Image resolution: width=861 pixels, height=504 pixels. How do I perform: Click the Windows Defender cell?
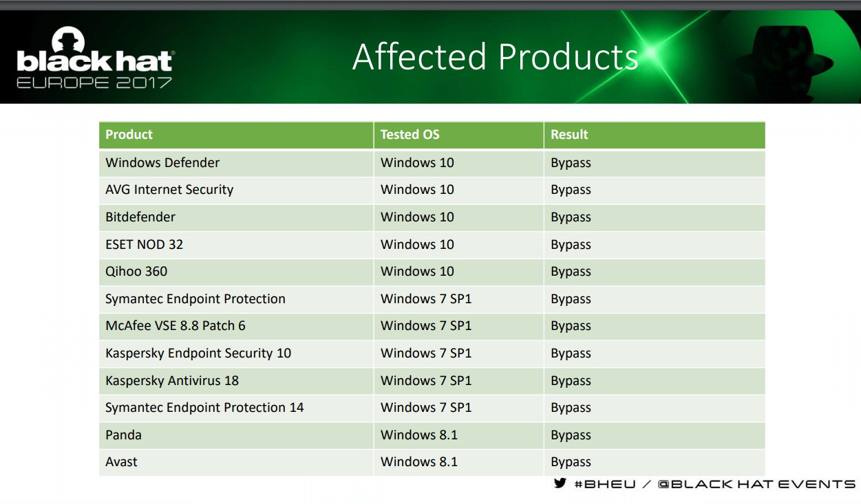click(236, 163)
